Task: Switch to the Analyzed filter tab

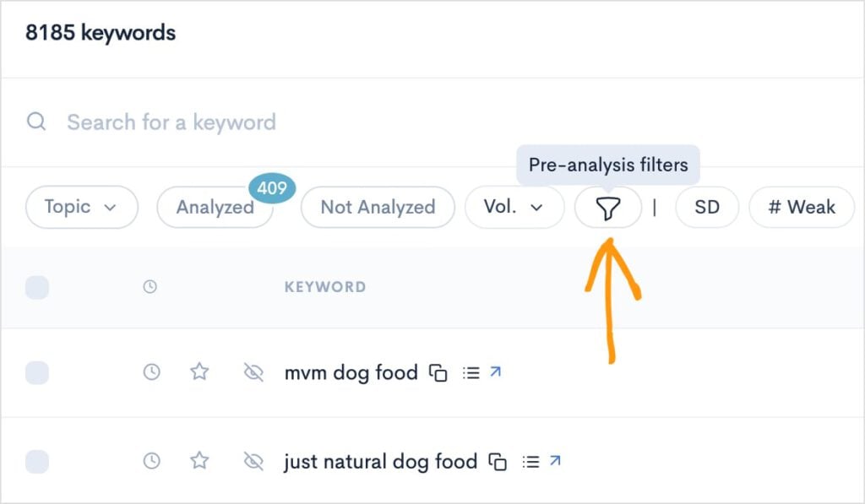Action: pos(215,207)
